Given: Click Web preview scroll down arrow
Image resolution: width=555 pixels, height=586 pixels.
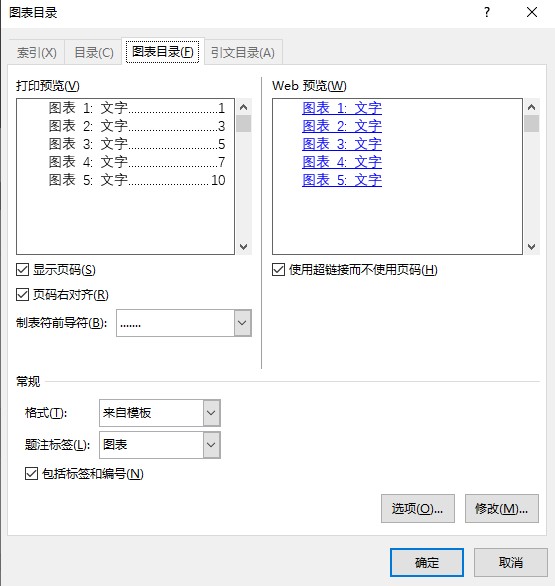Looking at the screenshot, I should click(531, 247).
